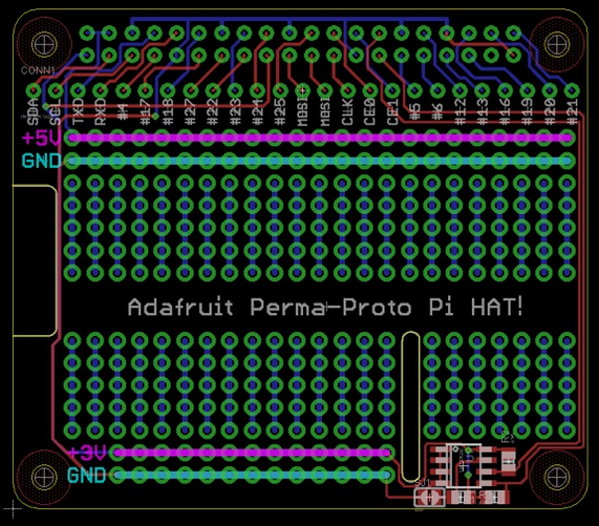
Task: Click the Adafruit Perma-Proto Pi HAT! title text
Action: pos(325,307)
